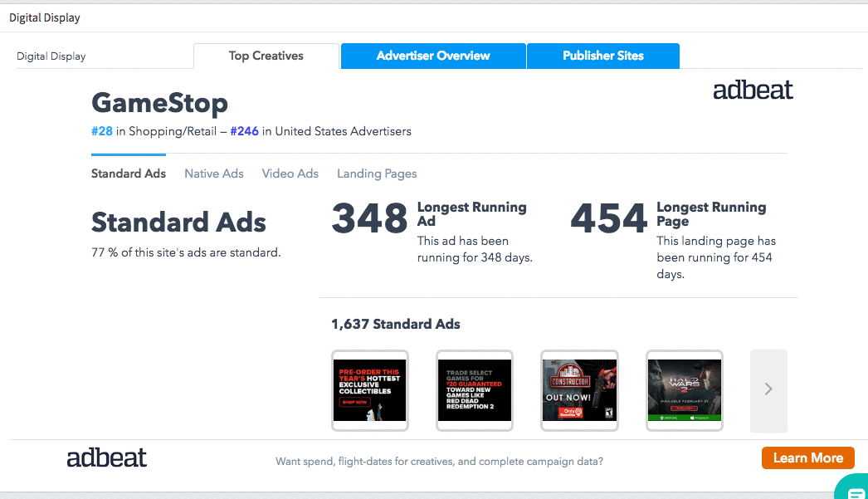Click the 1,637 Standard Ads heading
Screen dimensions: 868x499
[x=396, y=324]
